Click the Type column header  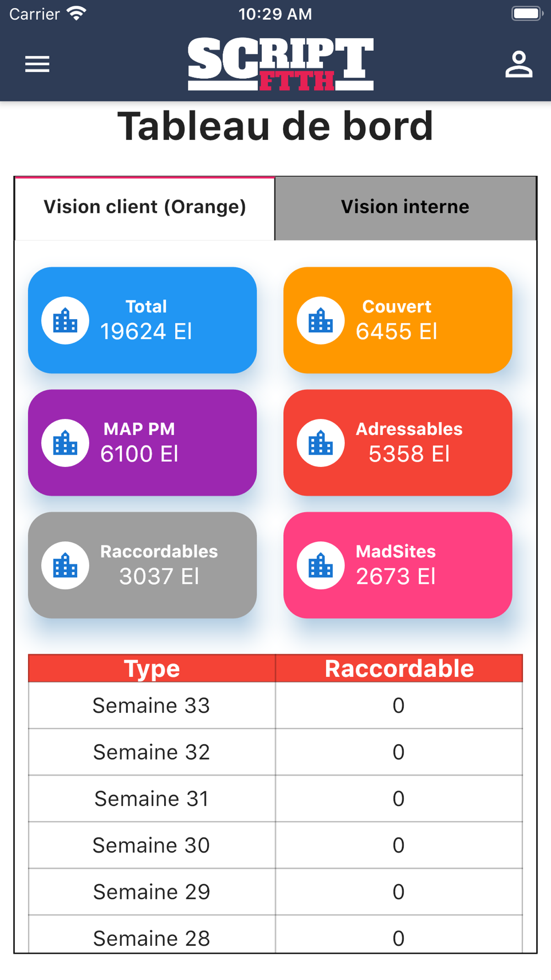point(152,668)
